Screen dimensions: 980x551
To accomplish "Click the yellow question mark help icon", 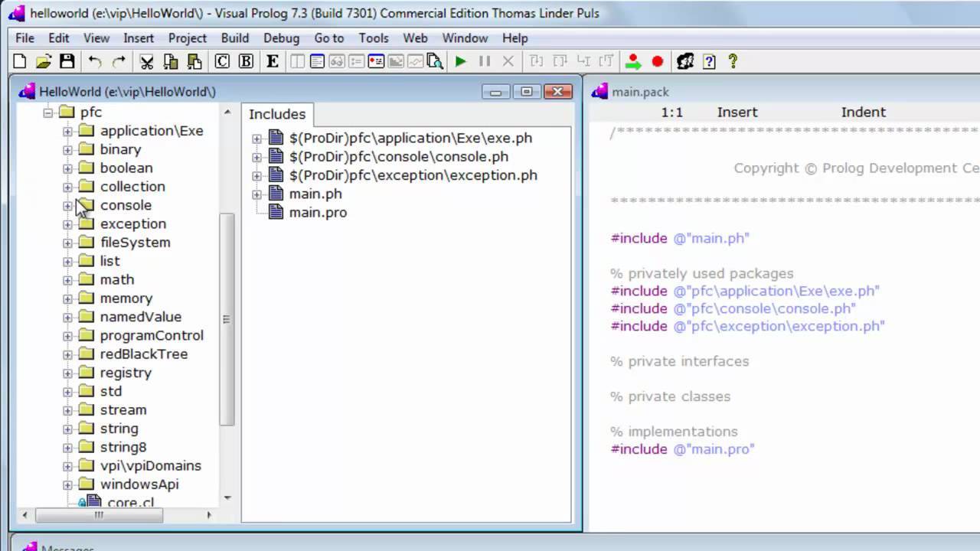I will [733, 62].
